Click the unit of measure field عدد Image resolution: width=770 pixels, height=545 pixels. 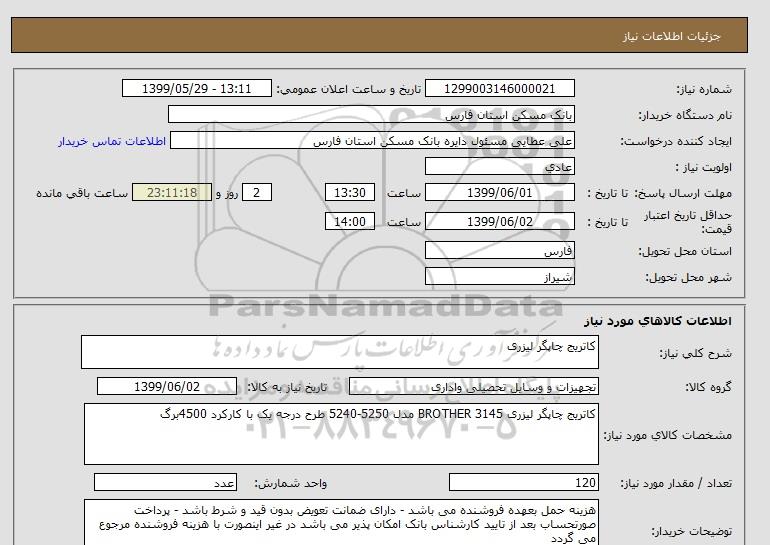tap(165, 482)
